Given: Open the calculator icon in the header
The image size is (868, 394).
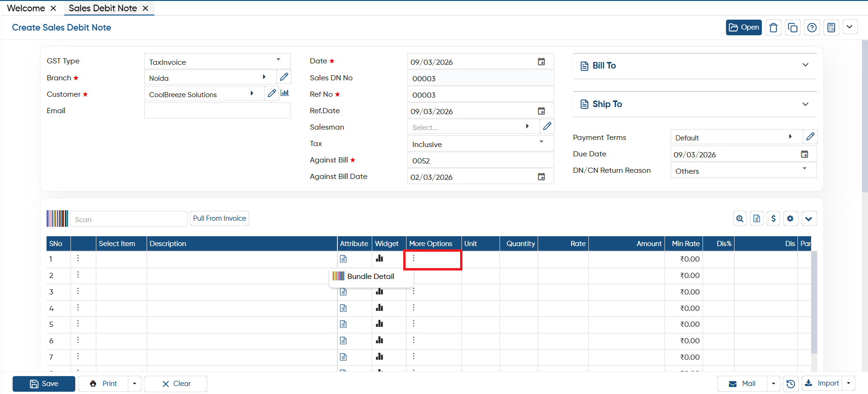Looking at the screenshot, I should 831,28.
